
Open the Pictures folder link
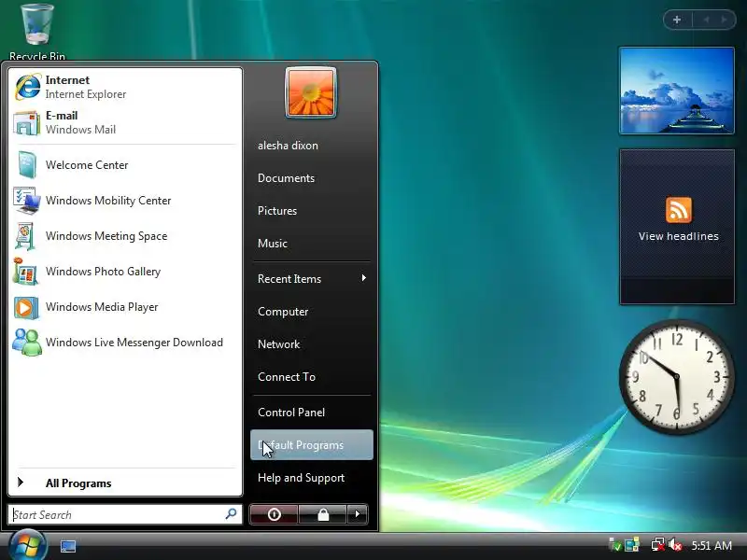pos(277,211)
